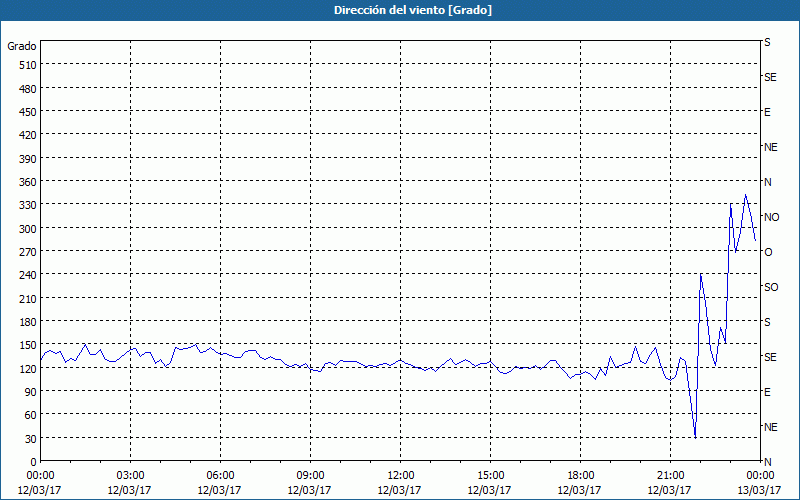The height and width of the screenshot is (500, 800).
Task: Choose the 180 degree axis label
Action: click(28, 322)
